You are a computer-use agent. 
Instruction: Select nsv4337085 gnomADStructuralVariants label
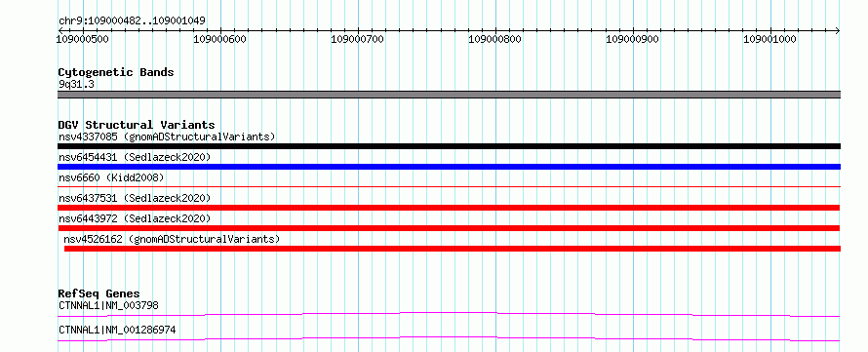pyautogui.click(x=167, y=137)
